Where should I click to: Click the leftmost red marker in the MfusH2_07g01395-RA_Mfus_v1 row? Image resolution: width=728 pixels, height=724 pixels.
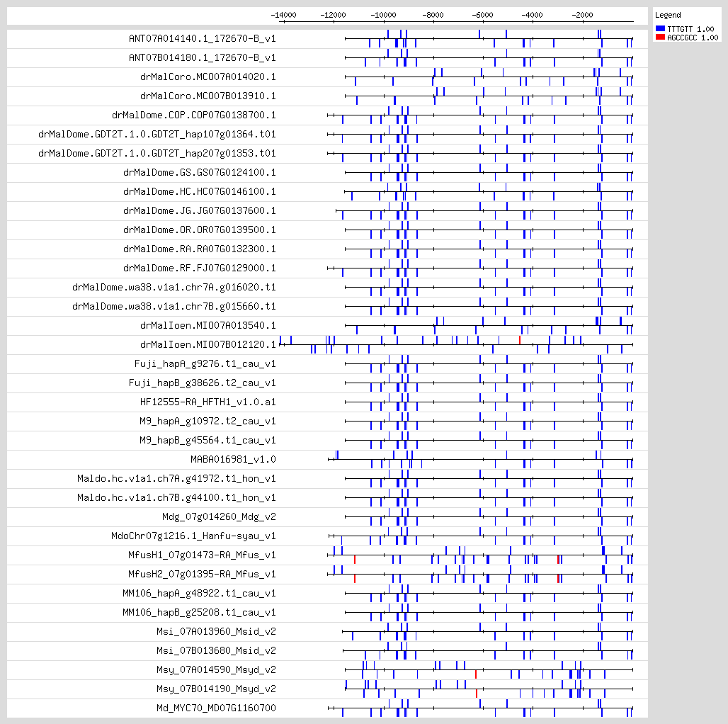[354, 579]
